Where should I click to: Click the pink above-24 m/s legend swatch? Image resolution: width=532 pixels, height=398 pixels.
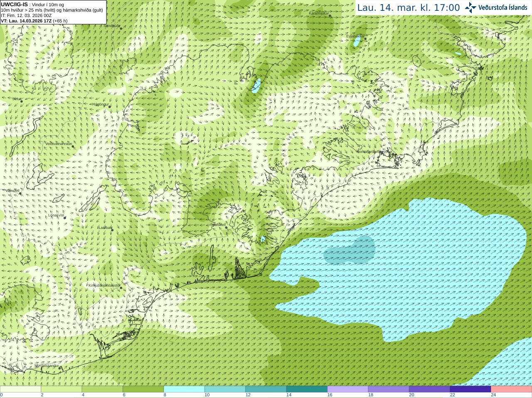point(512,389)
